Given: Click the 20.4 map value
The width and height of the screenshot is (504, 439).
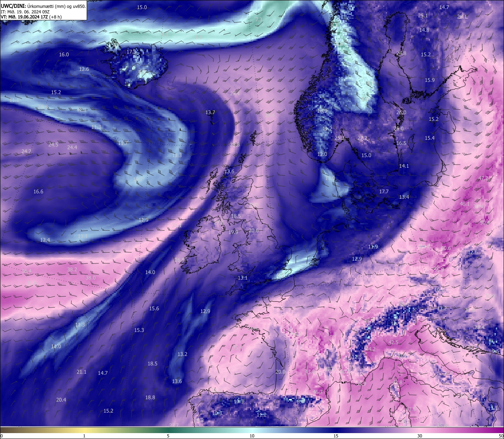Looking at the screenshot, I should (x=61, y=400).
